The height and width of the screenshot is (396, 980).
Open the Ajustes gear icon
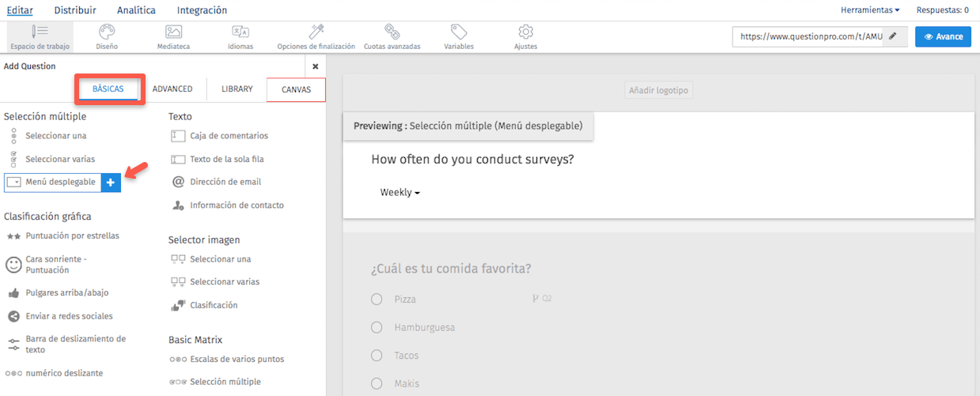pyautogui.click(x=525, y=32)
